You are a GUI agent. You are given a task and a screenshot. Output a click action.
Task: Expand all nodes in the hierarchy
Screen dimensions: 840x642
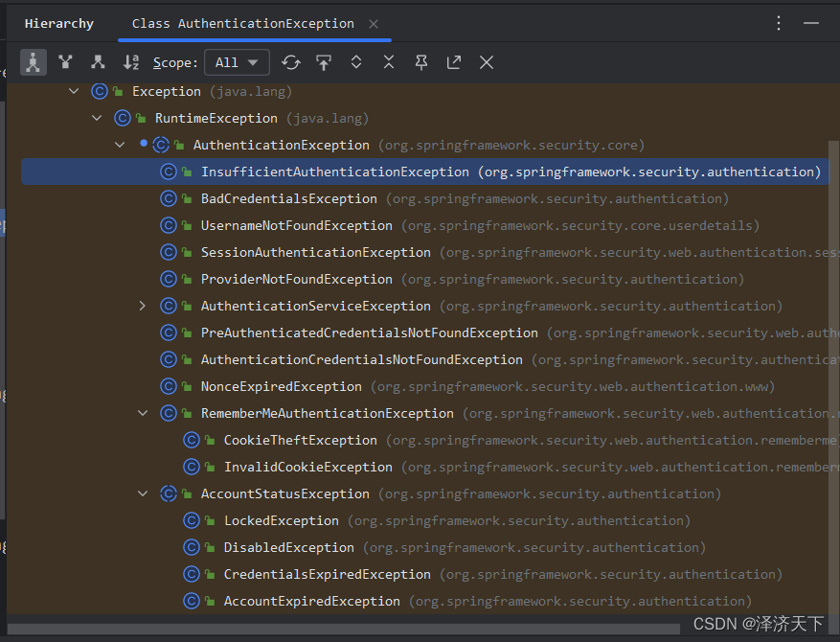[356, 62]
